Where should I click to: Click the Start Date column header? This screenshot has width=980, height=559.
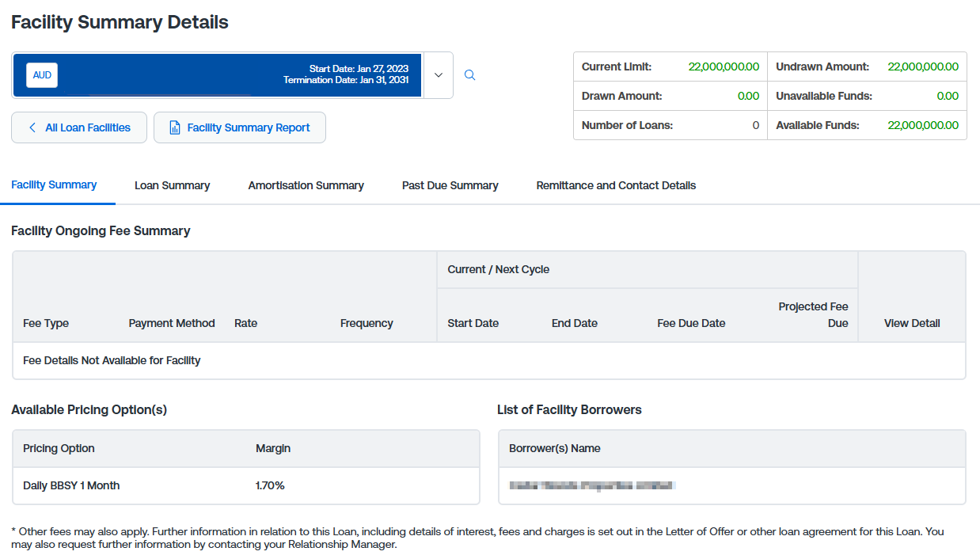tap(473, 323)
